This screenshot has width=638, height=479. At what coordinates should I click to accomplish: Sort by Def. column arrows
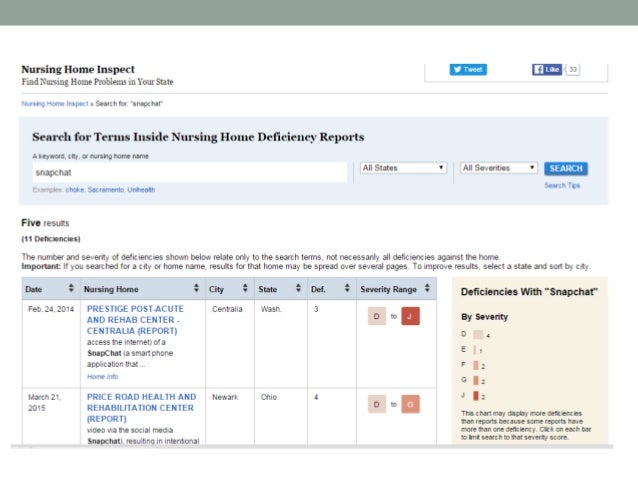coord(343,289)
